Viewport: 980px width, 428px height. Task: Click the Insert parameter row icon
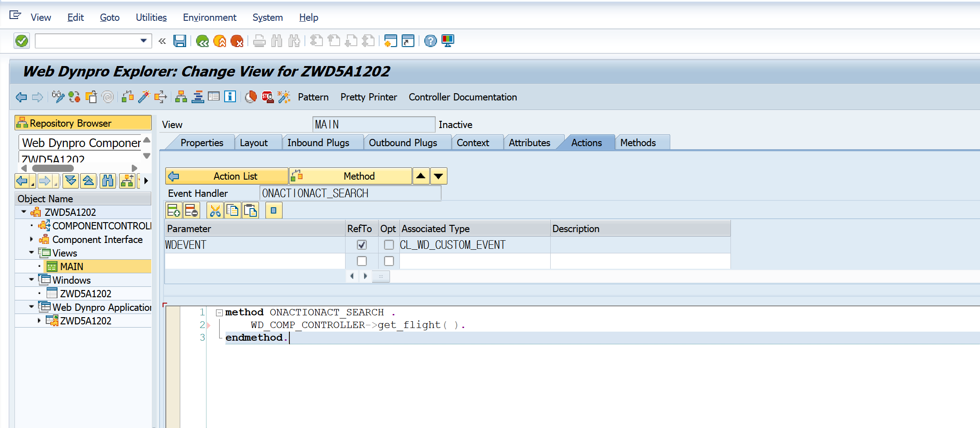point(174,210)
